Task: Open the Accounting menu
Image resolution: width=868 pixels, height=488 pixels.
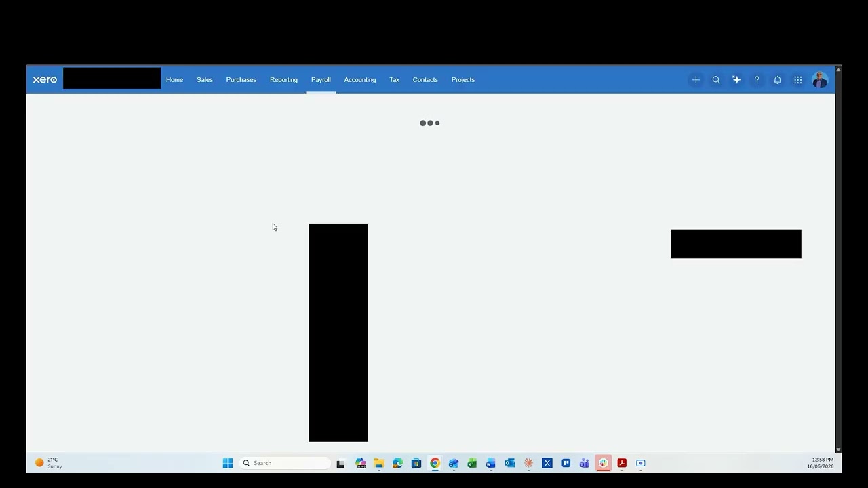Action: click(359, 79)
